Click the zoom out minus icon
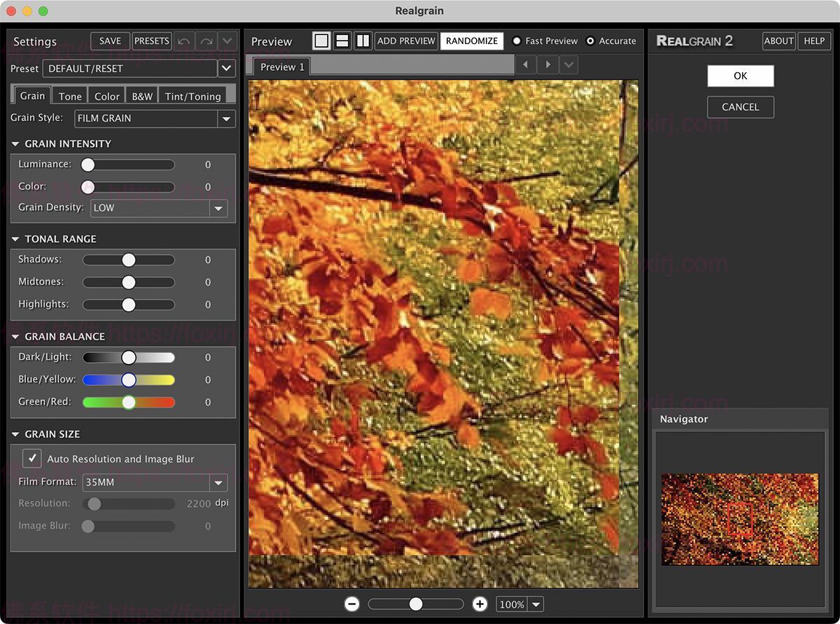840x624 pixels. (x=352, y=604)
